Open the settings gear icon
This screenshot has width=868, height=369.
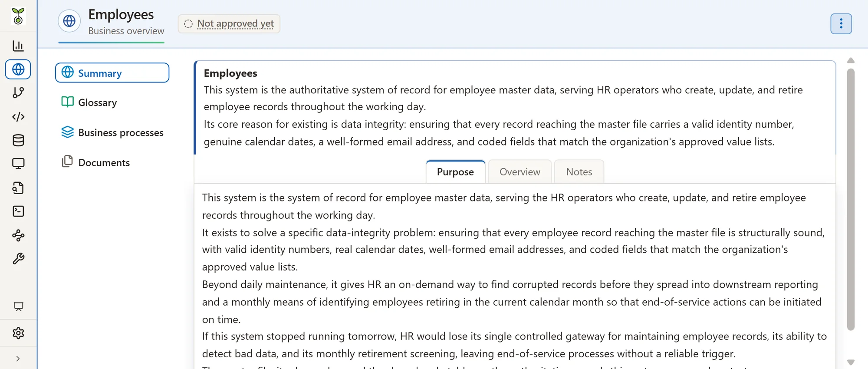click(18, 333)
